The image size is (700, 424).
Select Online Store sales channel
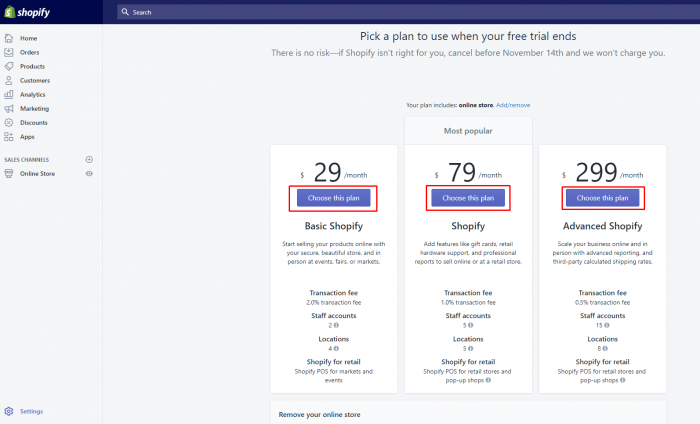click(38, 174)
